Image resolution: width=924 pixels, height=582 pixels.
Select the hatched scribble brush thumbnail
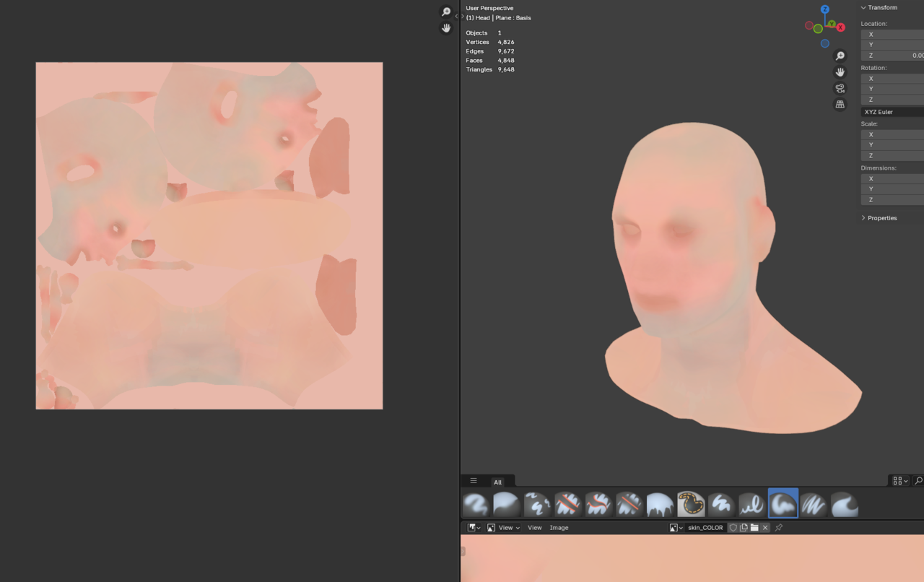click(814, 504)
